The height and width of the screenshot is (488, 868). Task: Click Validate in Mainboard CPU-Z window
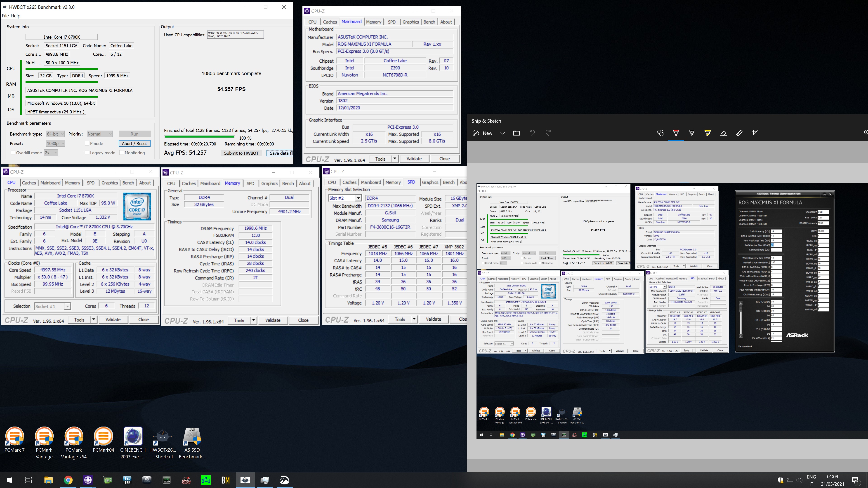(x=414, y=159)
